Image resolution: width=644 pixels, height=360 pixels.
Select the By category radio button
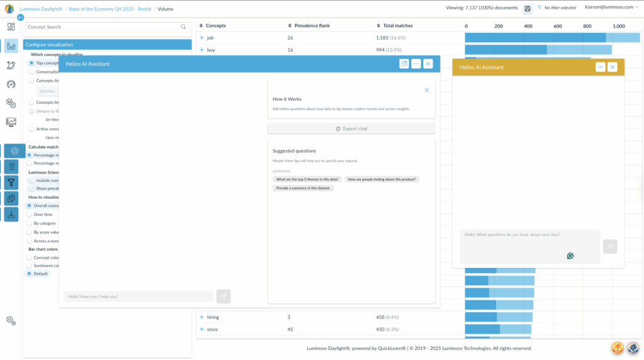click(29, 223)
